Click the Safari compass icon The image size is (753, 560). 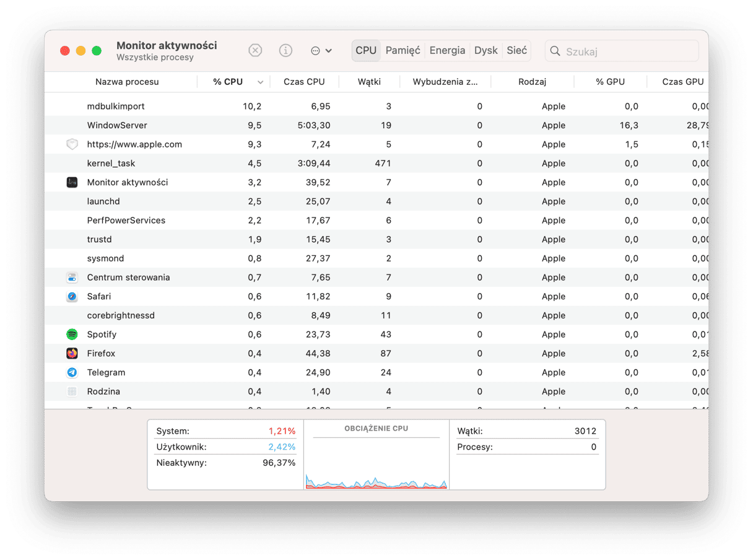[72, 296]
